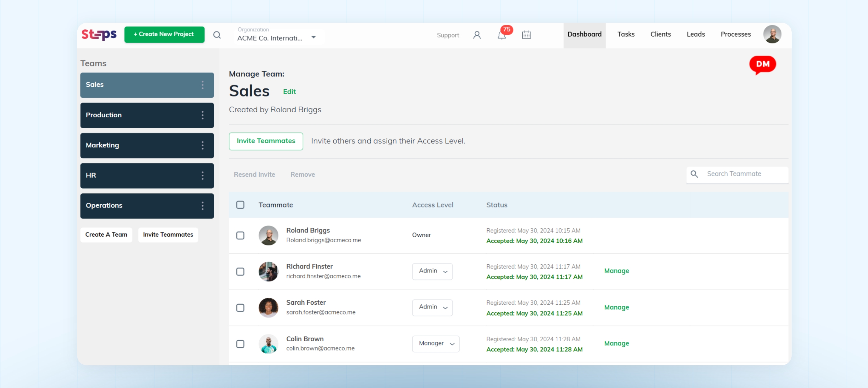868x388 pixels.
Task: Check the Roland Briggs row checkbox
Action: point(240,235)
